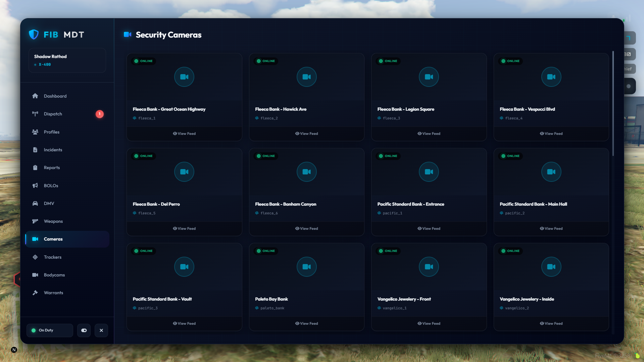
Task: Click the camera icon on Paleto Bay Bank card
Action: click(306, 267)
